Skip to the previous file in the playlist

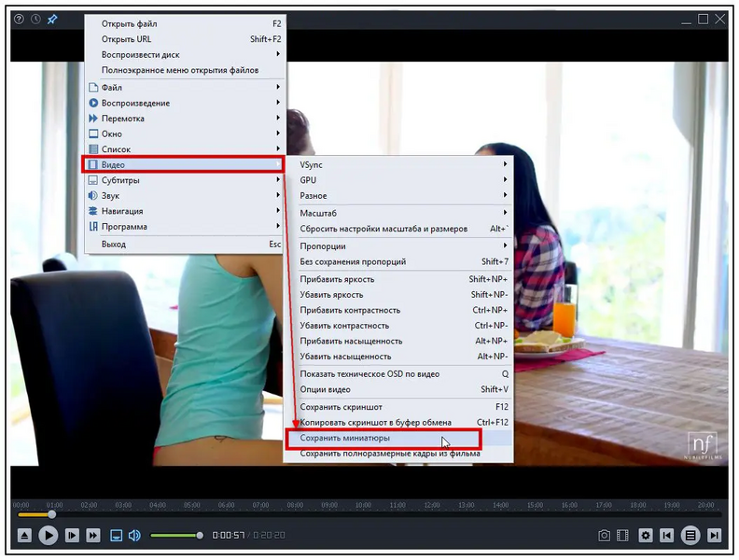coord(666,535)
